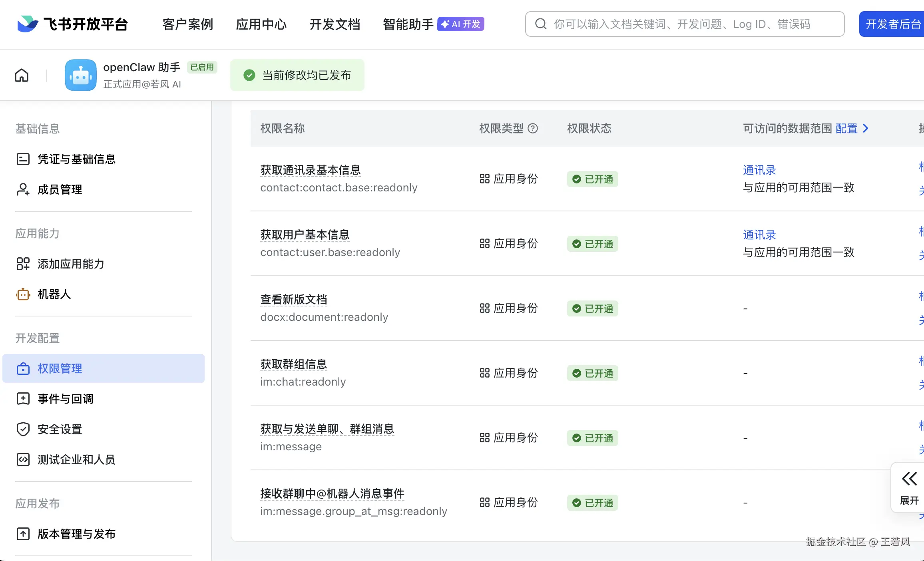The width and height of the screenshot is (924, 561).
Task: Open 安全设置 in the sidebar
Action: click(x=60, y=429)
